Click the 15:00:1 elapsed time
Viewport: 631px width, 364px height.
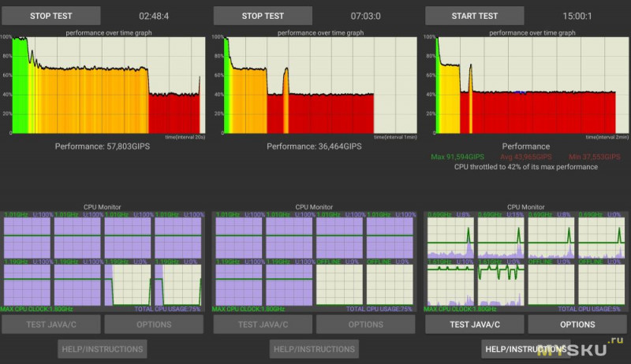pyautogui.click(x=577, y=16)
